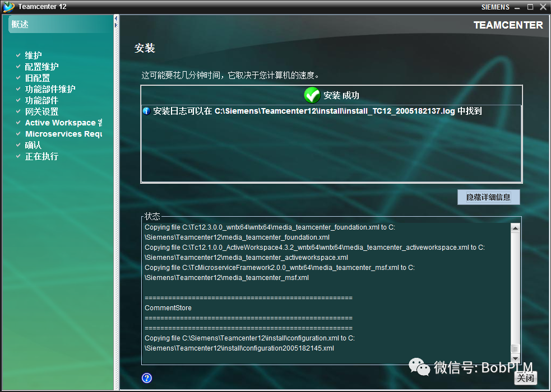Viewport: 551px width, 392px height.
Task: Select the 配置维护 step in the sidebar
Action: point(42,67)
